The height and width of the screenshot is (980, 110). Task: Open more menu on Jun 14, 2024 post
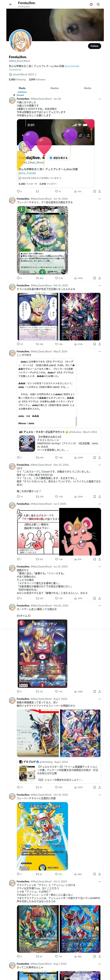100,199
